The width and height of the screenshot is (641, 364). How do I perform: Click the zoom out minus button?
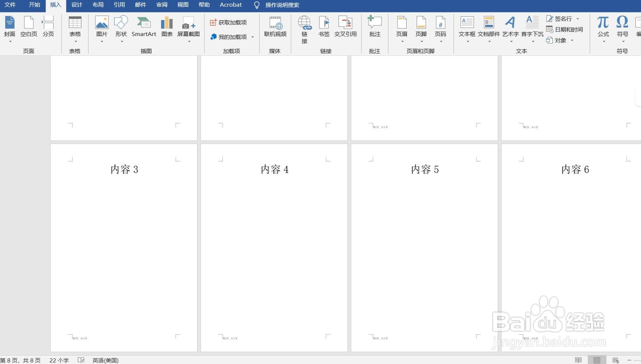pyautogui.click(x=629, y=360)
